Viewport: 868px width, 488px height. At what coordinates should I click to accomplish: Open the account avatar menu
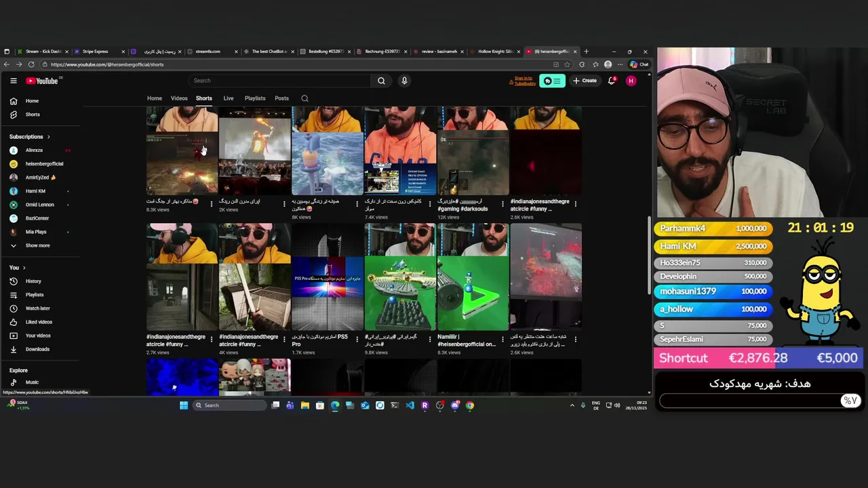pos(631,81)
